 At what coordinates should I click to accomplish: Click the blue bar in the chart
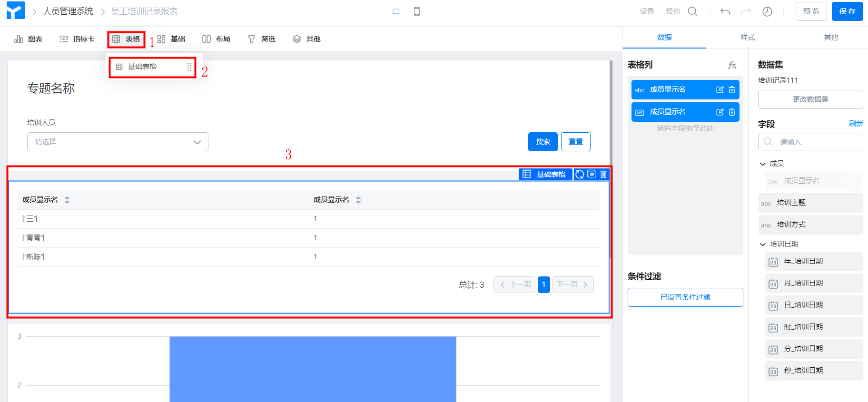313,369
